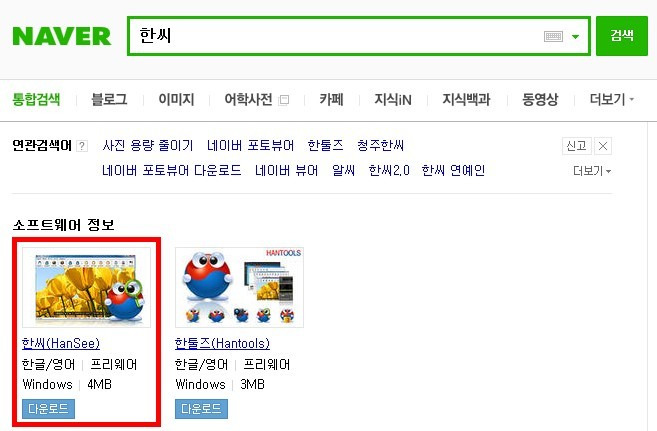This screenshot has width=657, height=431.
Task: Open the 더보기 tab dropdown menu
Action: [612, 99]
